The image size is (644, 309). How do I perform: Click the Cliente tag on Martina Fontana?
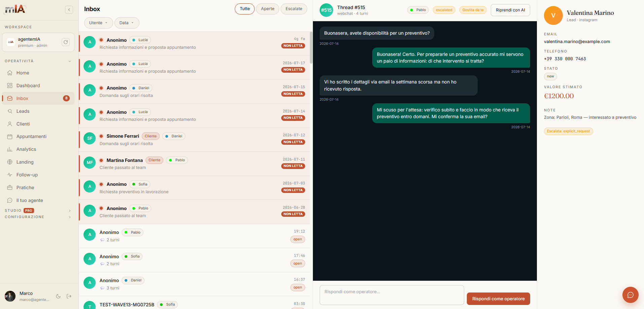154,160
